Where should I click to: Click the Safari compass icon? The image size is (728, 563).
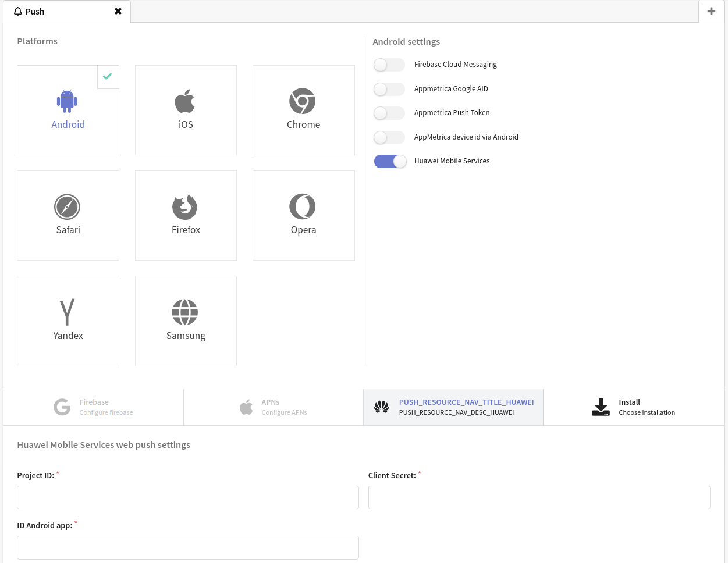click(x=68, y=206)
